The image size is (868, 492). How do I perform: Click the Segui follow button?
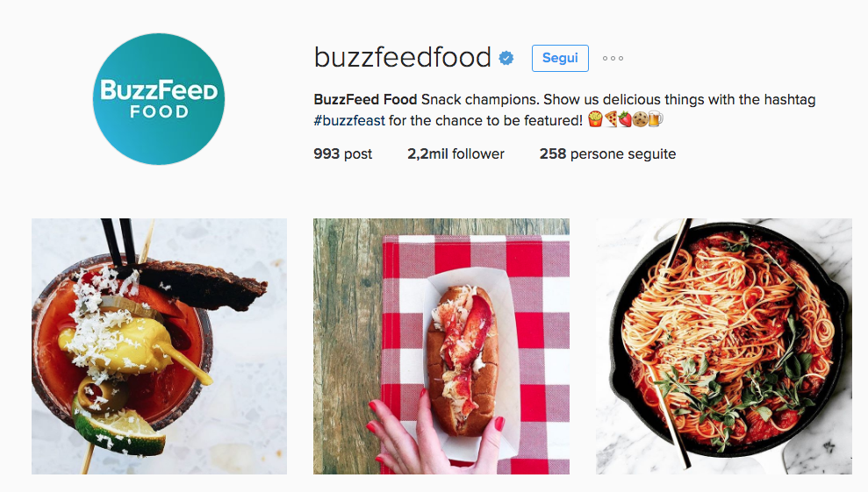(x=560, y=58)
